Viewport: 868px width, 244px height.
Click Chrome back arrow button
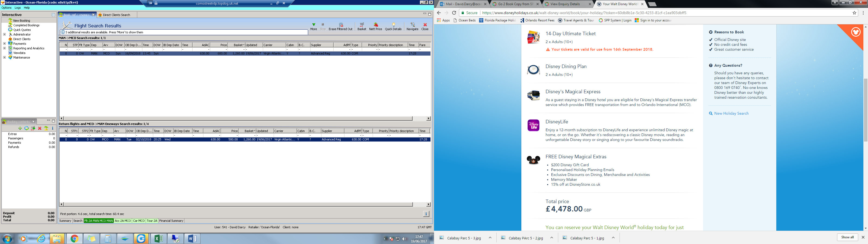[x=439, y=13]
